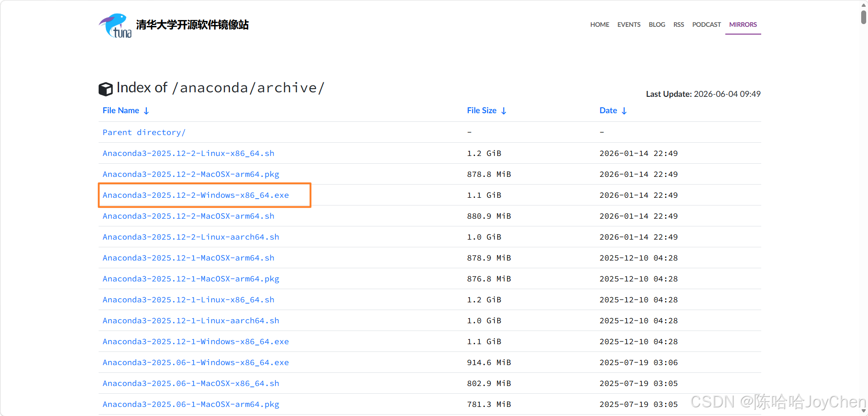Sort by File Size column header

click(x=482, y=110)
